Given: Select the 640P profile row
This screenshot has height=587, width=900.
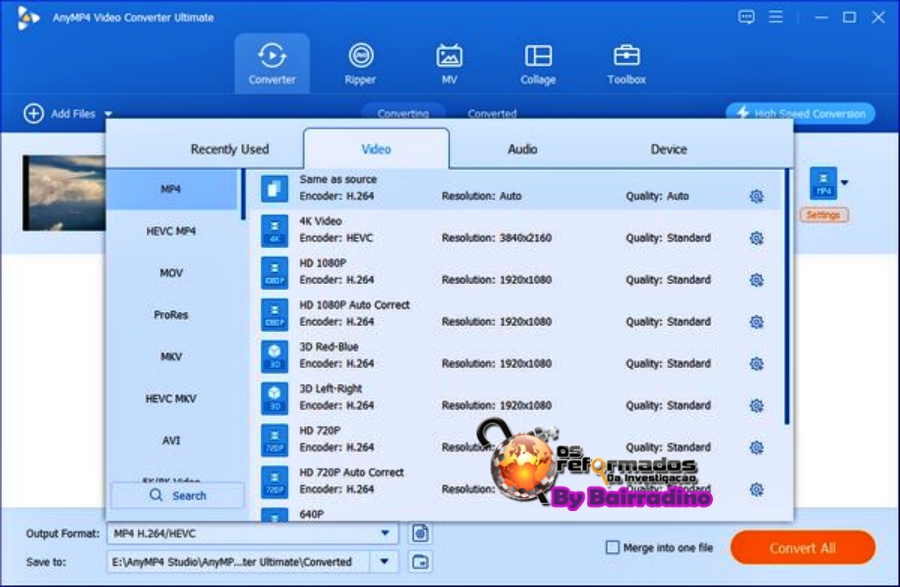Looking at the screenshot, I should (x=517, y=515).
